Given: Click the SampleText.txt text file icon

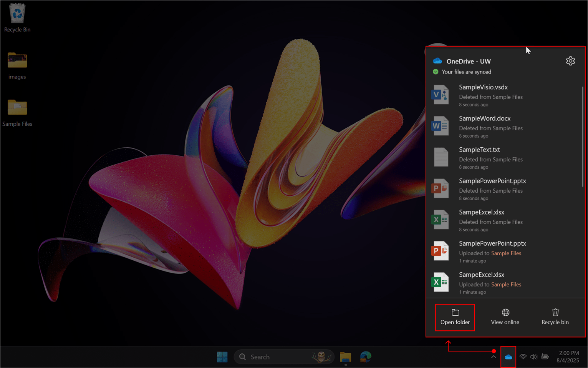Looking at the screenshot, I should pos(441,157).
